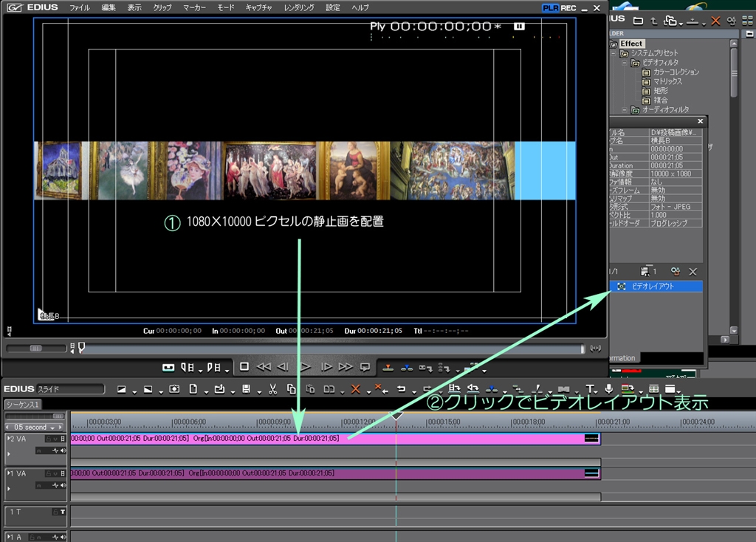Toggle the title display on 1 T track
The image size is (756, 542).
coord(63,511)
